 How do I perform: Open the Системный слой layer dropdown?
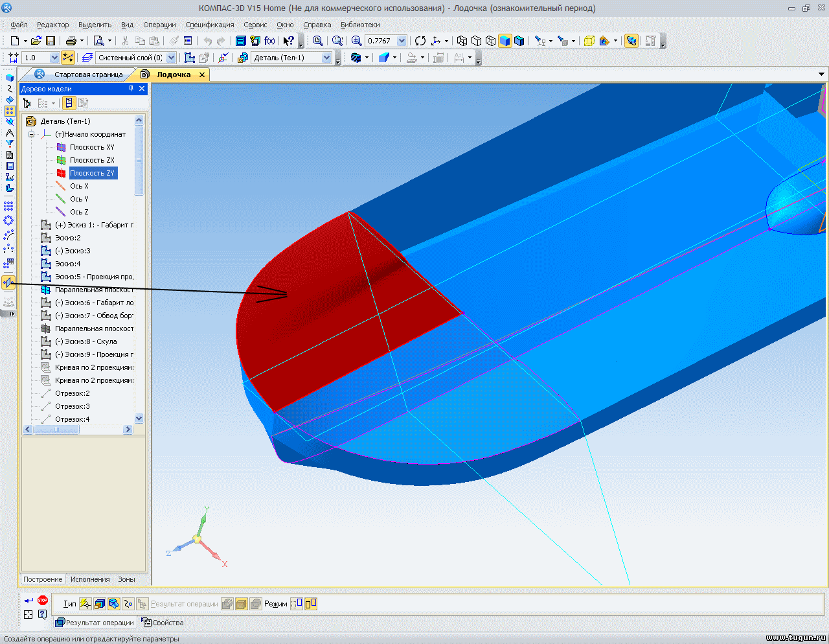[x=171, y=58]
